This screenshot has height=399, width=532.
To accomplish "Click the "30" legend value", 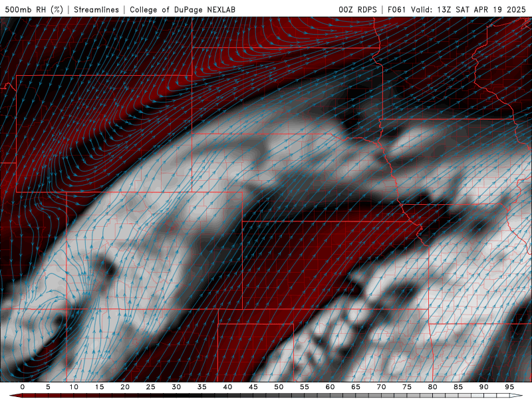I will (x=176, y=387).
